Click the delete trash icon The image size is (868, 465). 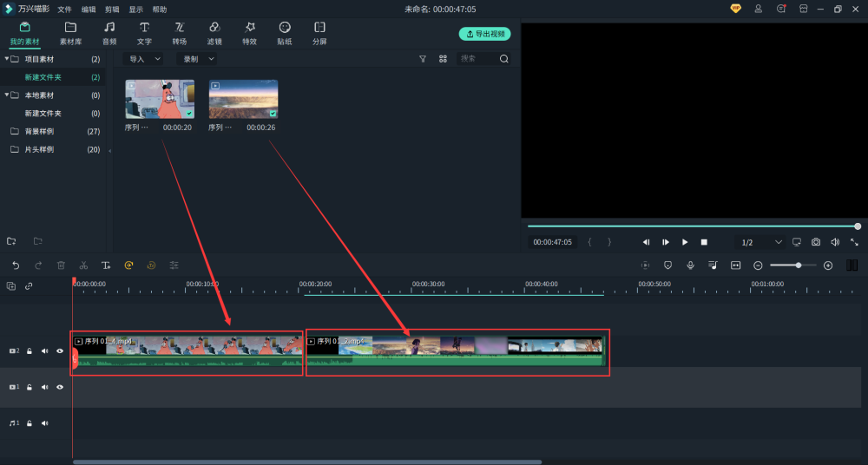[x=61, y=265]
